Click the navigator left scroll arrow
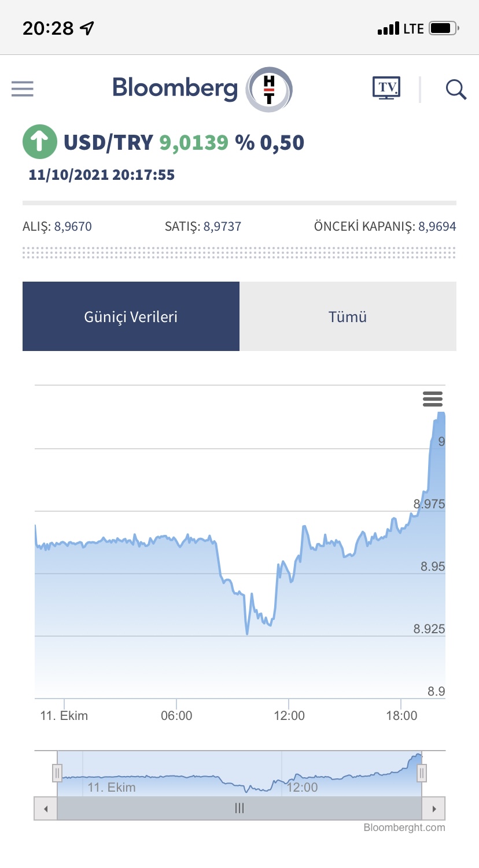The width and height of the screenshot is (479, 868). coord(46,808)
